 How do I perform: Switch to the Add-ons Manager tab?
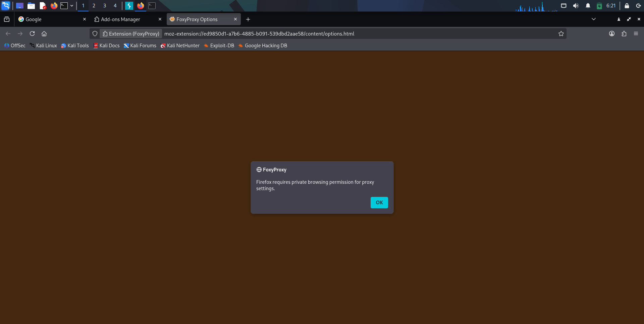(x=127, y=19)
